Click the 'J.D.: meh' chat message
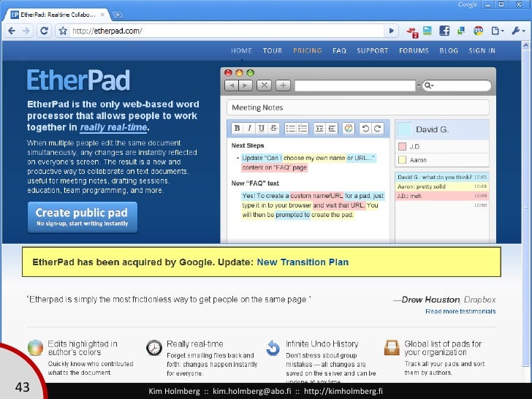This screenshot has height=399, width=532. click(x=442, y=196)
